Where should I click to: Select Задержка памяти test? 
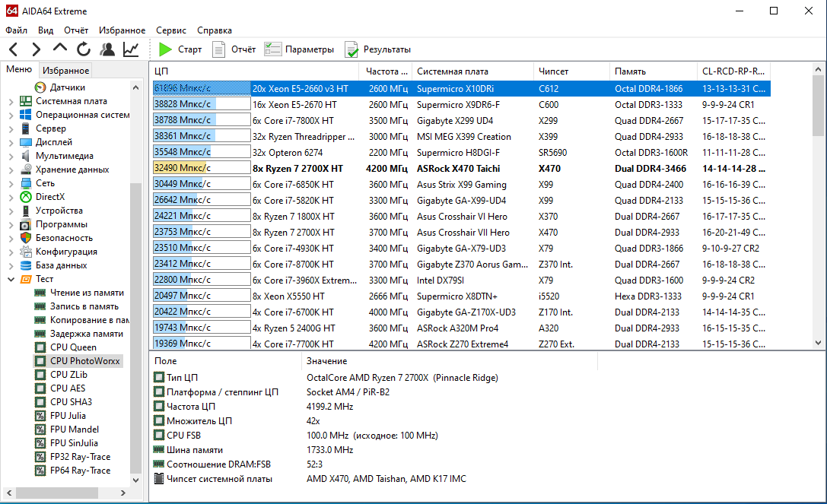pos(87,334)
